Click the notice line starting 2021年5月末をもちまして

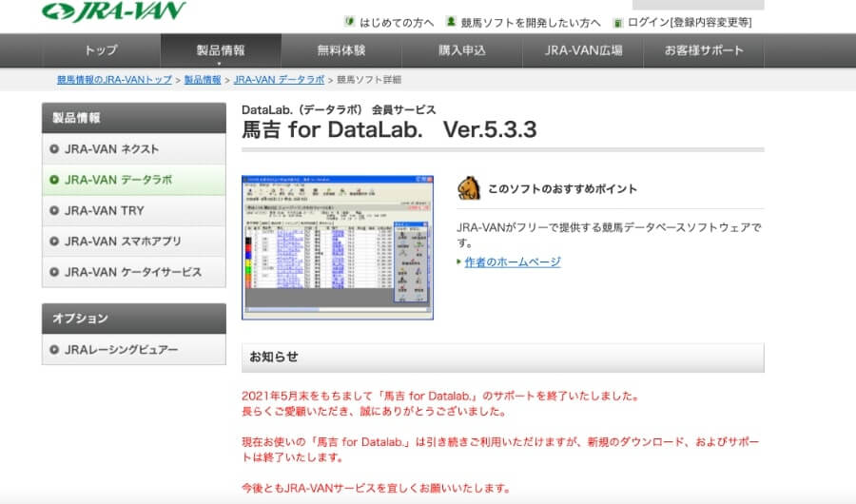pyautogui.click(x=441, y=396)
